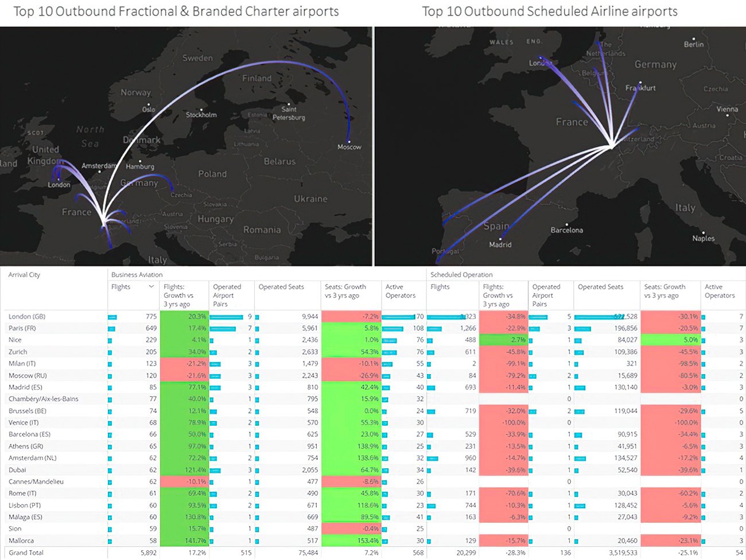Click the London (GB) arrival city row
Image resolution: width=746 pixels, height=560 pixels.
point(27,317)
